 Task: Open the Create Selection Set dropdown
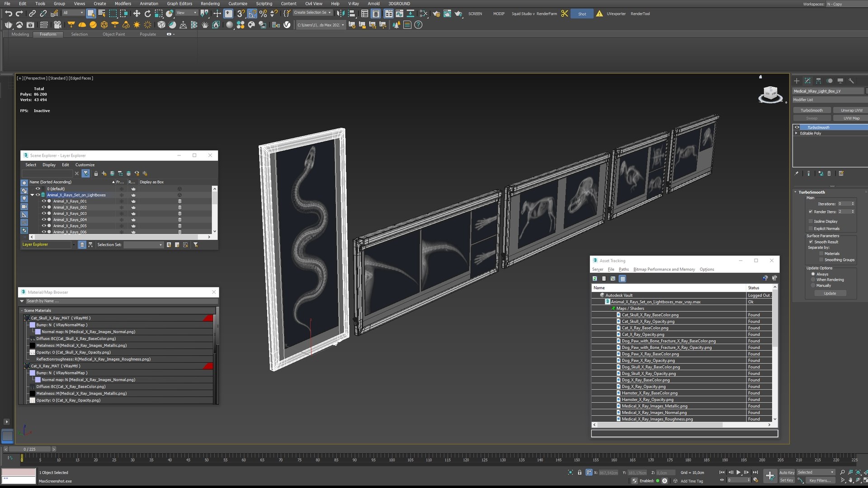pos(313,13)
